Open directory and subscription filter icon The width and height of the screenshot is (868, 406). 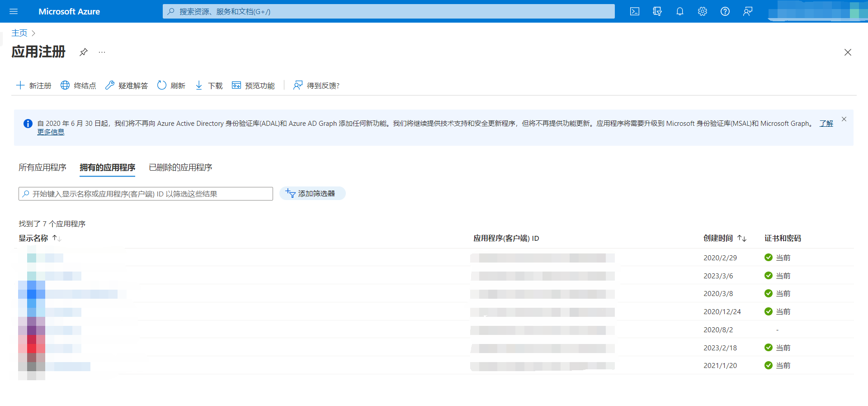coord(657,11)
